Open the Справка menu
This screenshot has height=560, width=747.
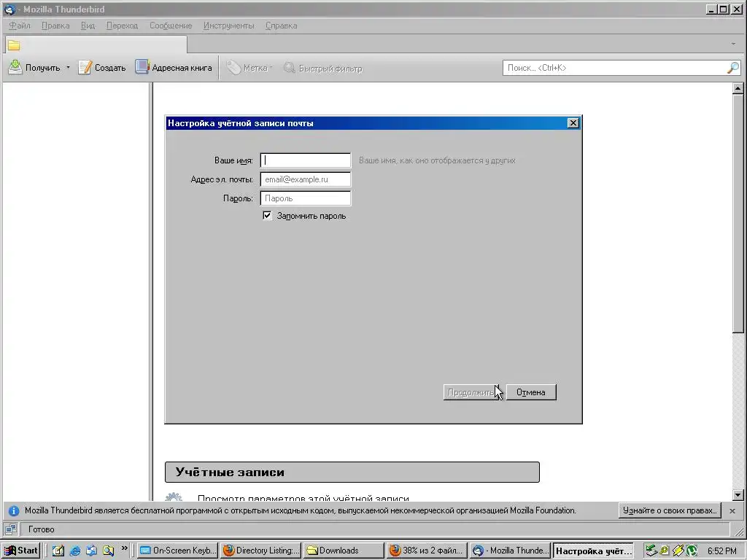tap(281, 26)
